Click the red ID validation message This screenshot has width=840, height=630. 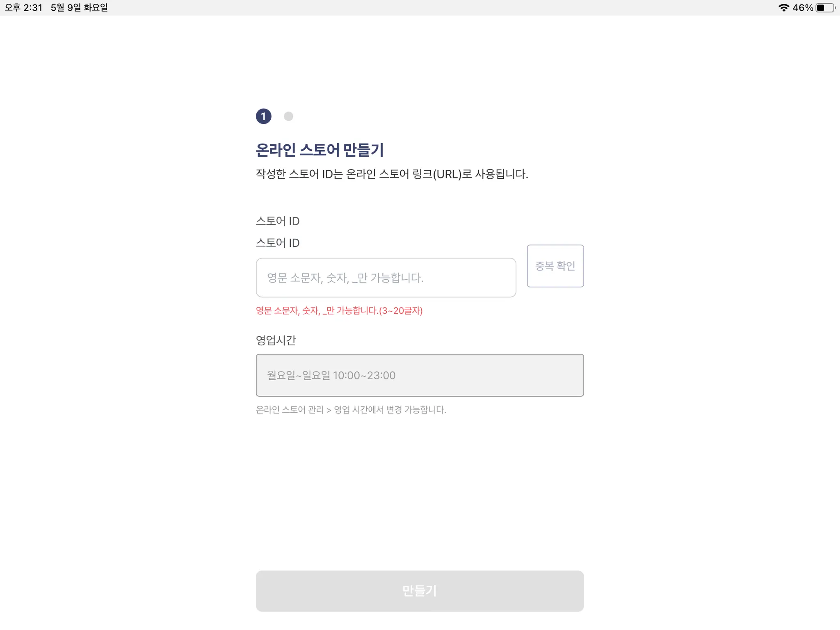339,311
